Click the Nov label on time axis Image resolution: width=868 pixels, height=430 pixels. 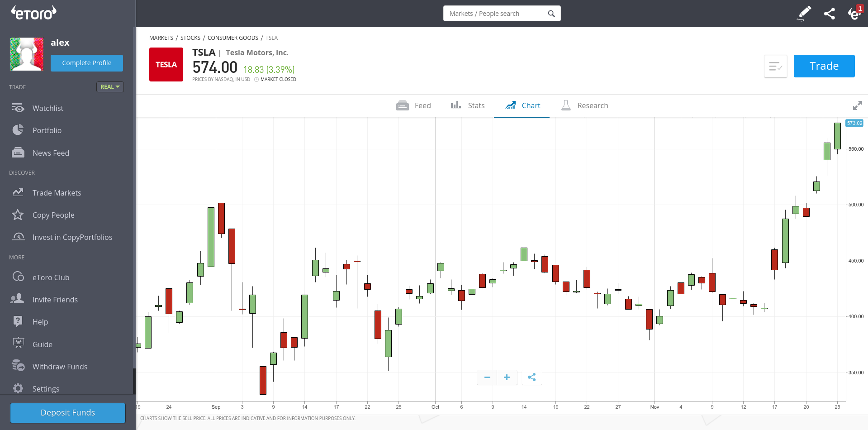[x=655, y=407]
